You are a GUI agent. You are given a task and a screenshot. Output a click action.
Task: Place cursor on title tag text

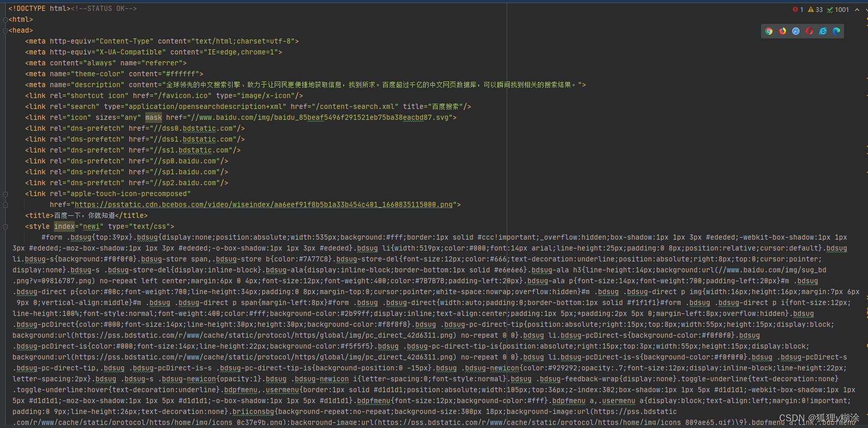click(x=85, y=216)
